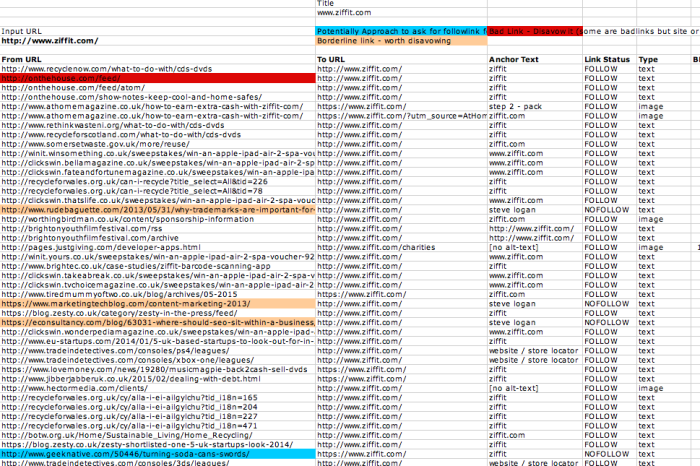Select the brightec.co.uk case-studies URL cell
The height and width of the screenshot is (466, 700).
158,266
